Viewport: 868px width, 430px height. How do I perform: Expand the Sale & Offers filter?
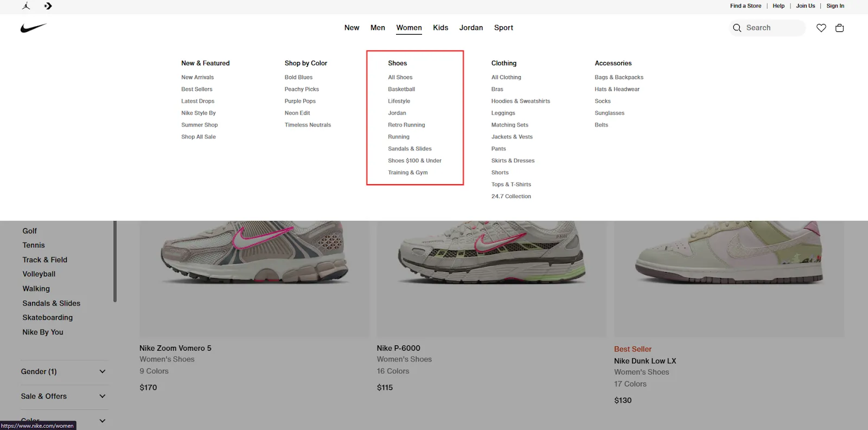pyautogui.click(x=63, y=396)
